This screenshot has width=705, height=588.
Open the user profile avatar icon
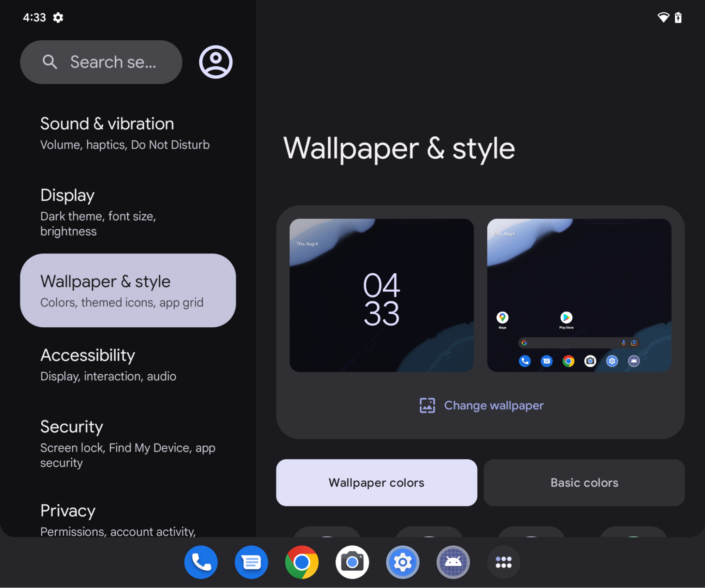pyautogui.click(x=215, y=62)
